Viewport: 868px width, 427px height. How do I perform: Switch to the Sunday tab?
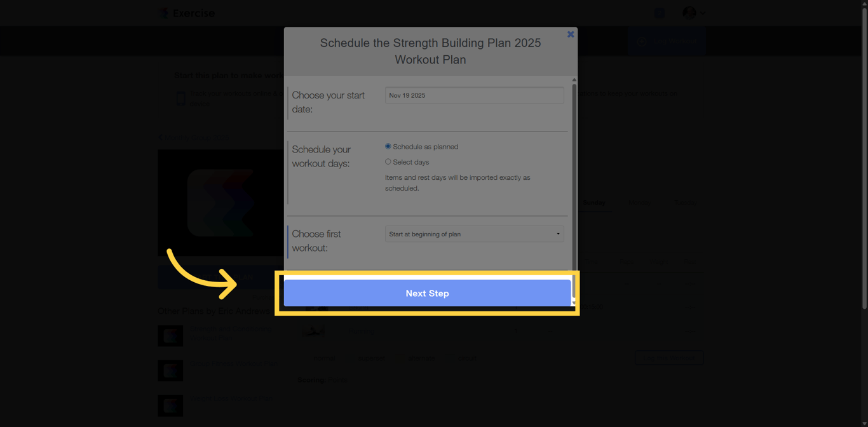point(593,203)
